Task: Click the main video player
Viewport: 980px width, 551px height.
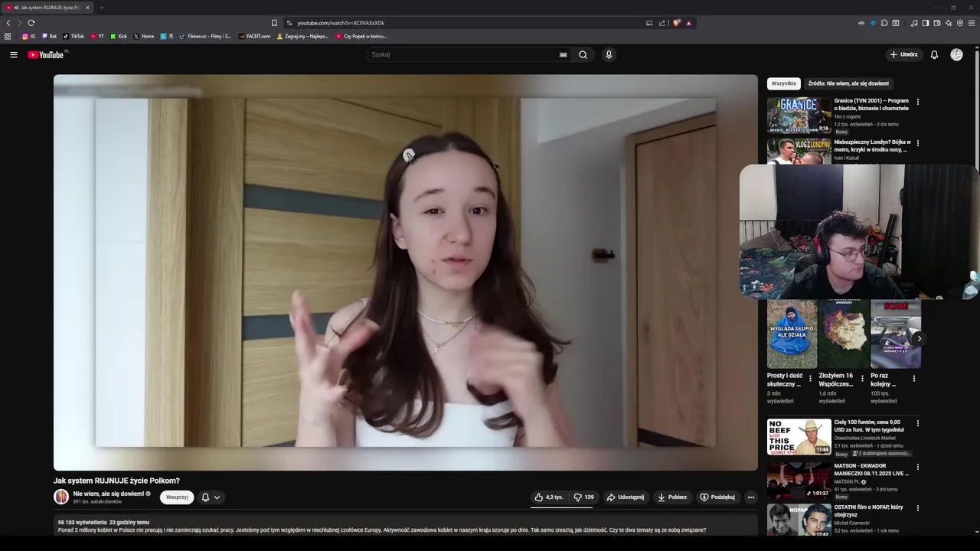Action: click(406, 272)
